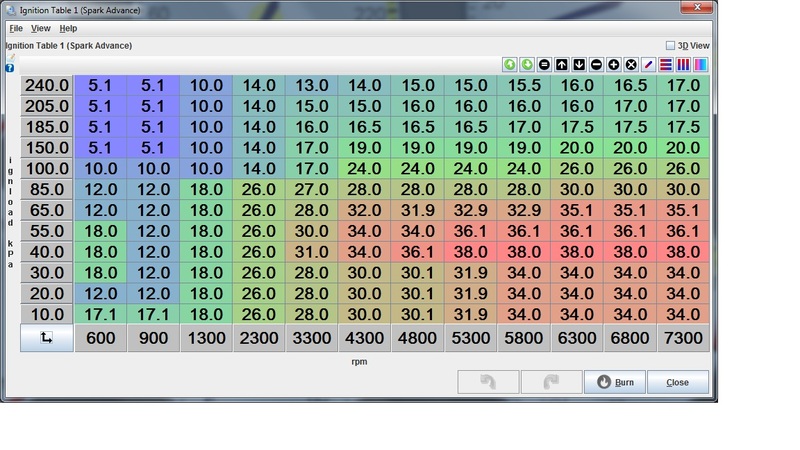Select the 600 rpm axis bin
Screen dimensions: 800x450
coord(101,338)
